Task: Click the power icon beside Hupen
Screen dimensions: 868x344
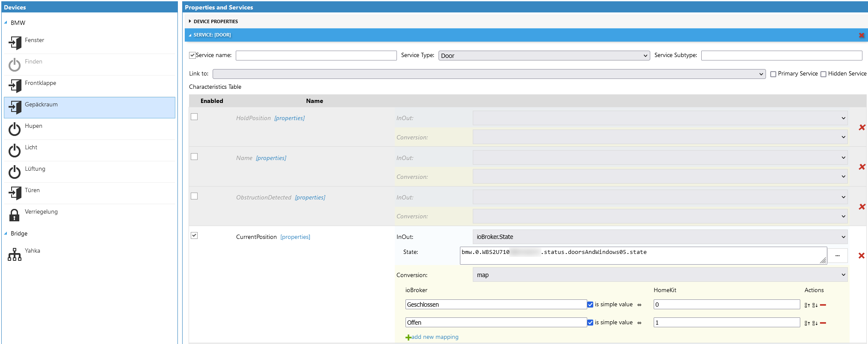Action: point(15,129)
